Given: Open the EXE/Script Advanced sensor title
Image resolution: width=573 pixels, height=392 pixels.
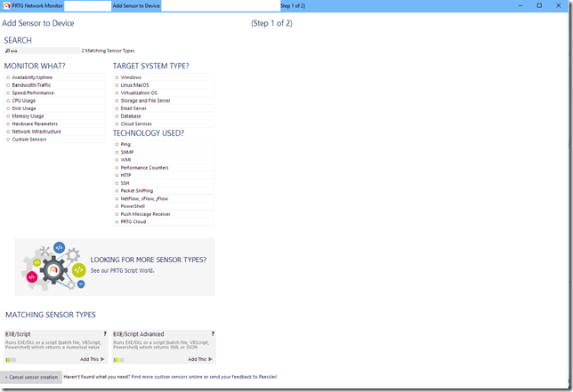Looking at the screenshot, I should [139, 334].
